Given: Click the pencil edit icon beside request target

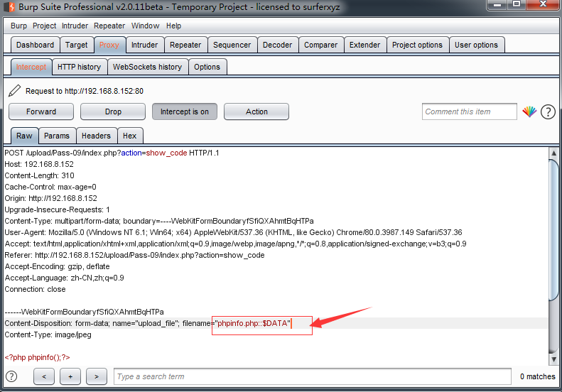Looking at the screenshot, I should tap(14, 91).
